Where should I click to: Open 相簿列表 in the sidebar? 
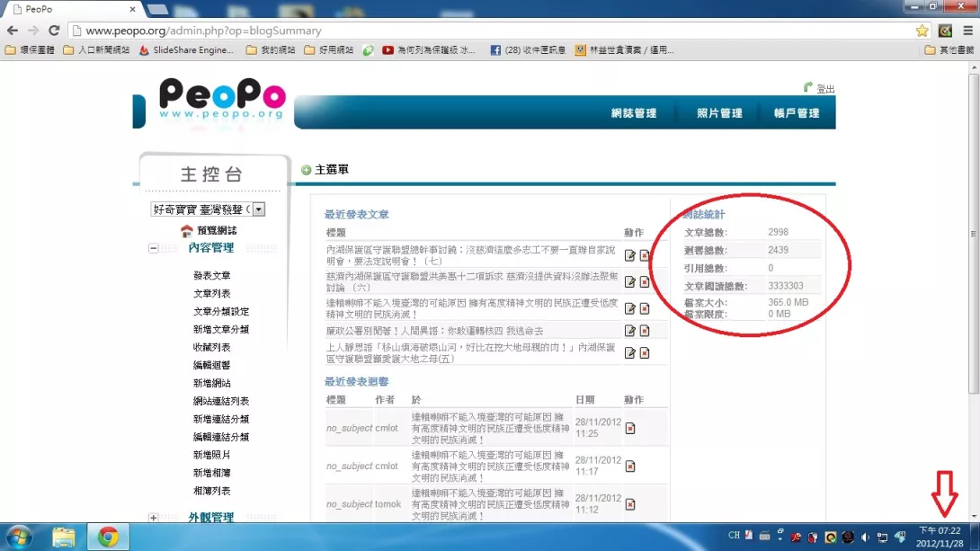(212, 491)
